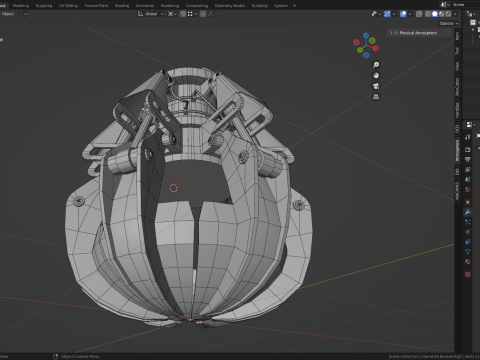Open the Item sidebar tab
Viewport: 480px width, 360px height.
(457, 36)
